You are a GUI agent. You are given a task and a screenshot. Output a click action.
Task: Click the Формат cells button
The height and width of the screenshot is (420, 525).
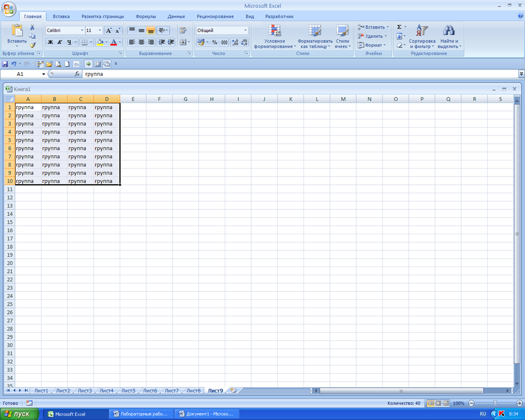pyautogui.click(x=372, y=45)
